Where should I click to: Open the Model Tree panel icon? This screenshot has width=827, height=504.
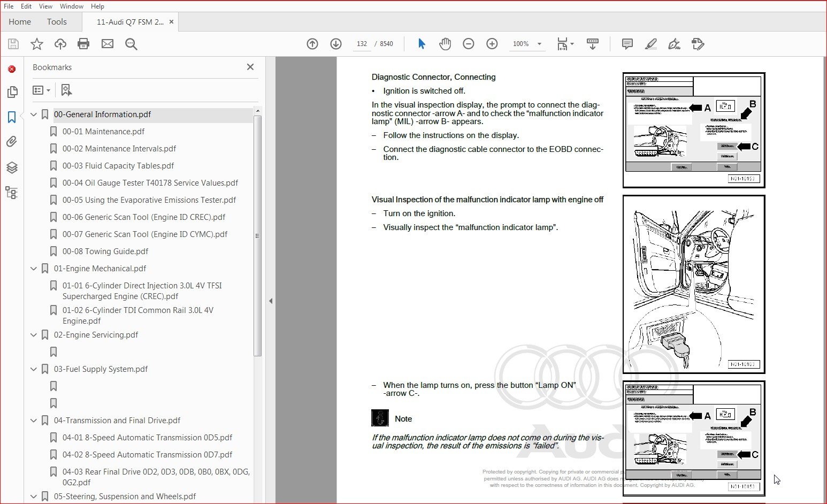click(x=12, y=193)
